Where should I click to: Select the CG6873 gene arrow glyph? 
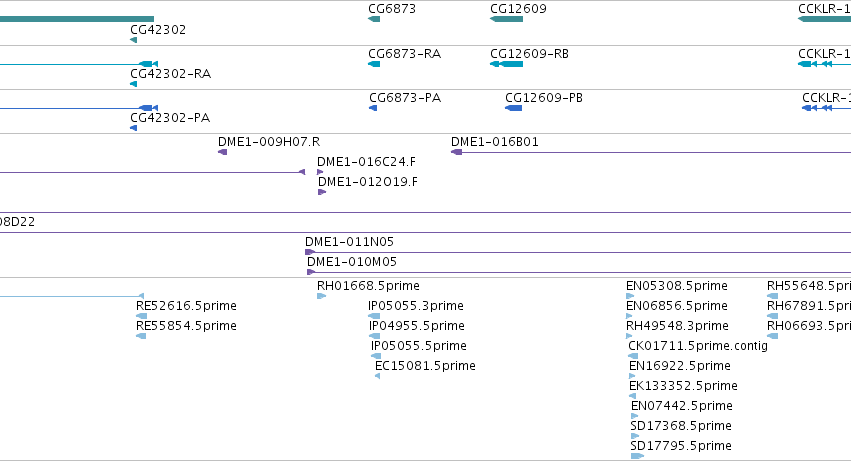point(374,19)
